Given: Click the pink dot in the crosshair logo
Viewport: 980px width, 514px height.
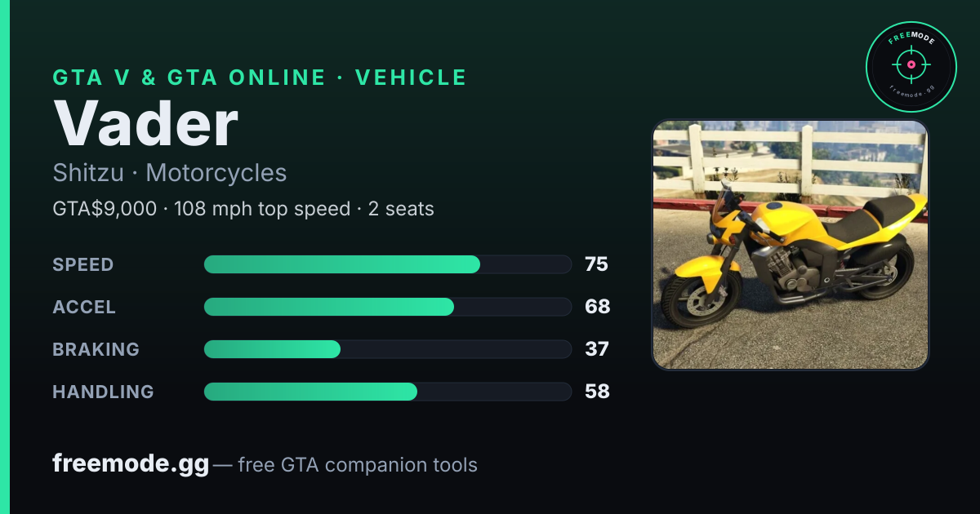Looking at the screenshot, I should click(x=911, y=64).
